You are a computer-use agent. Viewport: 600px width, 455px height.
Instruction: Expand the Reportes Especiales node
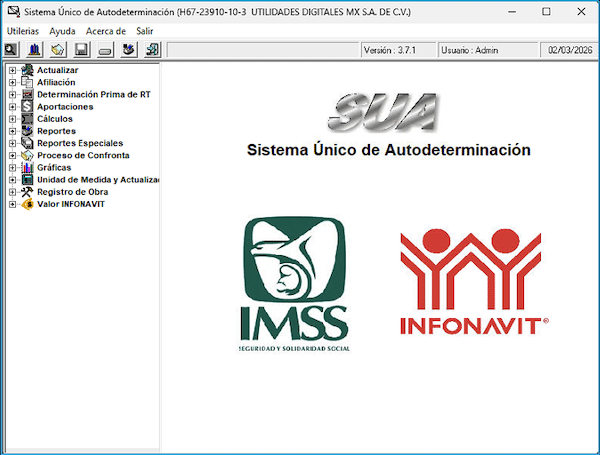click(x=12, y=143)
